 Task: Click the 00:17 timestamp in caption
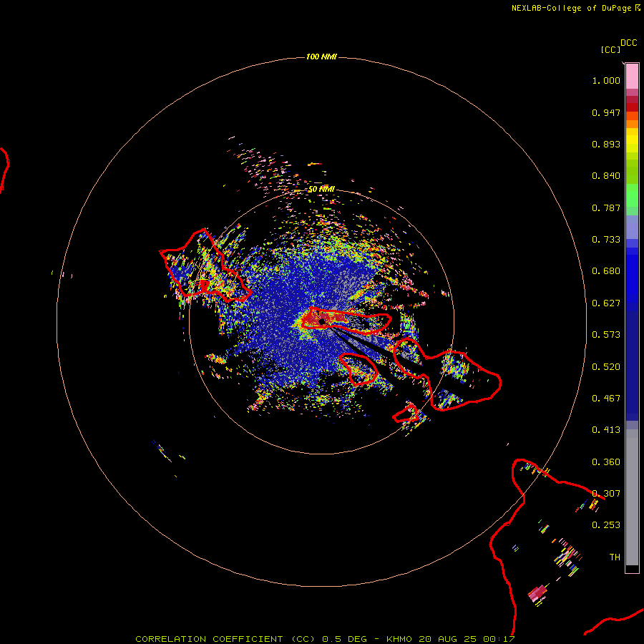coord(499,639)
